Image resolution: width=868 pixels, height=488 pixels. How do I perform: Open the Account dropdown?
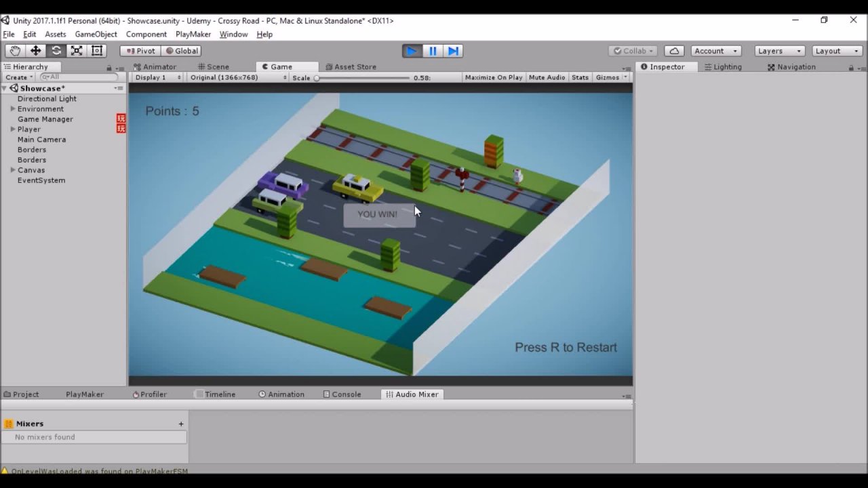[715, 51]
